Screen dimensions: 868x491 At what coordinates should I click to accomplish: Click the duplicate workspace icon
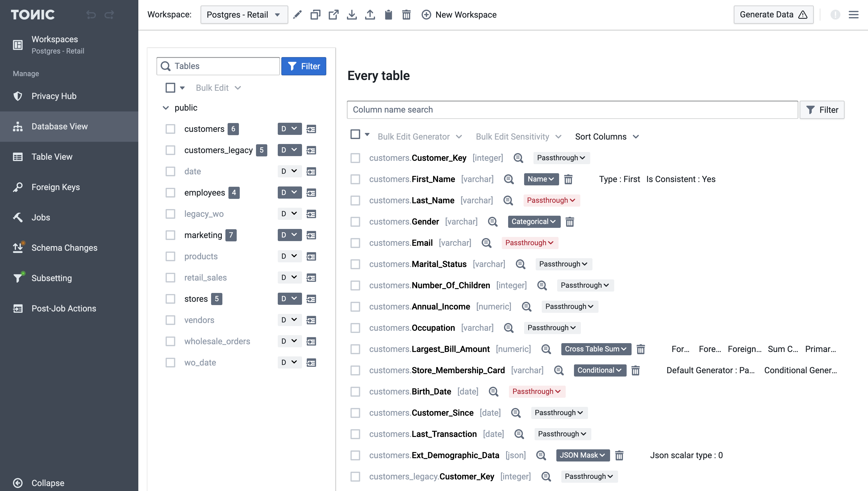coord(316,15)
